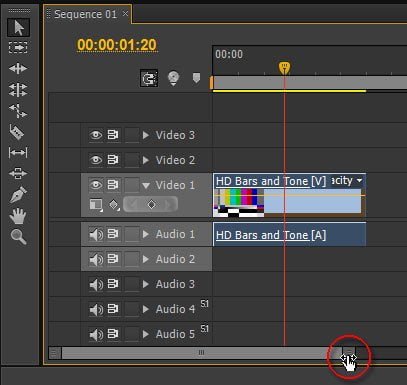Expand the Video 3 track
Image resolution: width=407 pixels, height=385 pixels.
point(146,135)
